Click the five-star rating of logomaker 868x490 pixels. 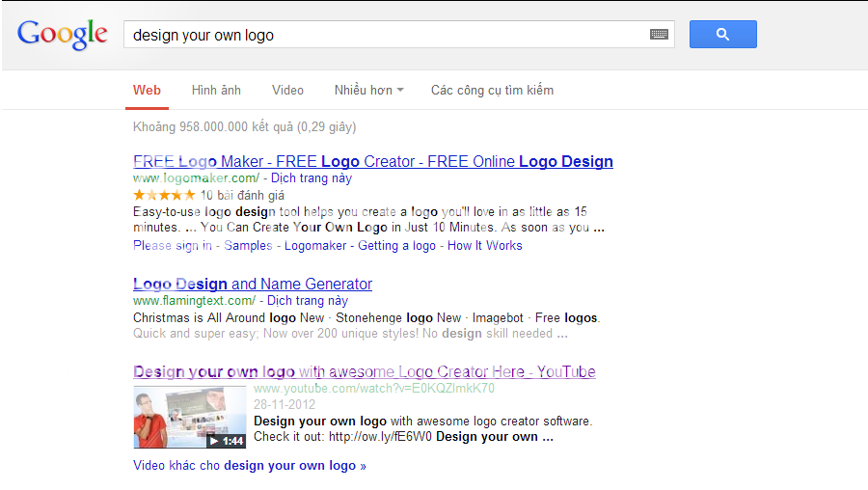(164, 195)
